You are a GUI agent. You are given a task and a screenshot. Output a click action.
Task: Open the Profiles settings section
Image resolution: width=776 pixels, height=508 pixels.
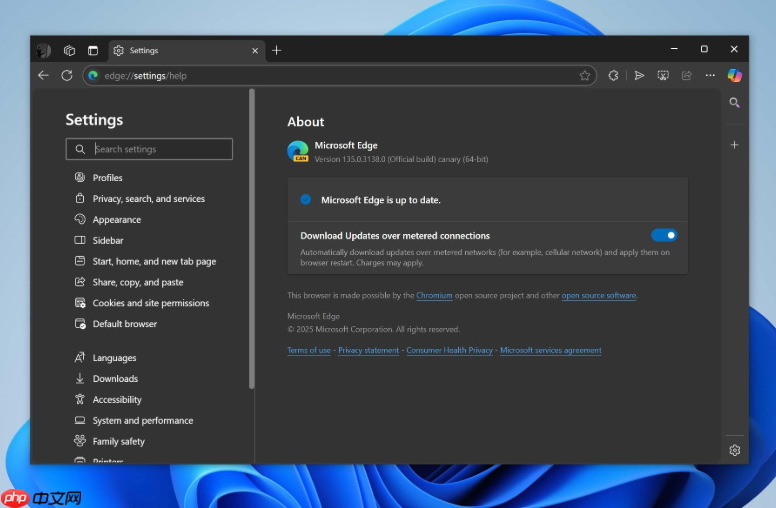(x=107, y=178)
